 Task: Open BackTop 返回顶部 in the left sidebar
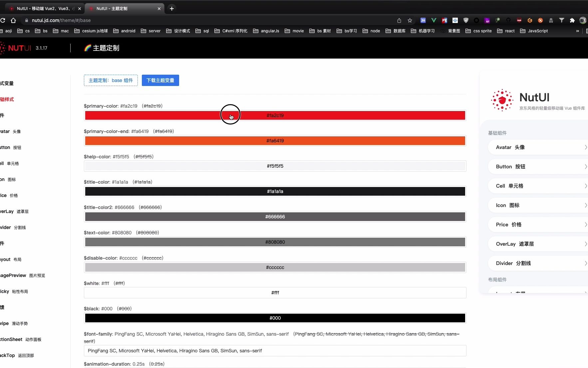pyautogui.click(x=17, y=355)
